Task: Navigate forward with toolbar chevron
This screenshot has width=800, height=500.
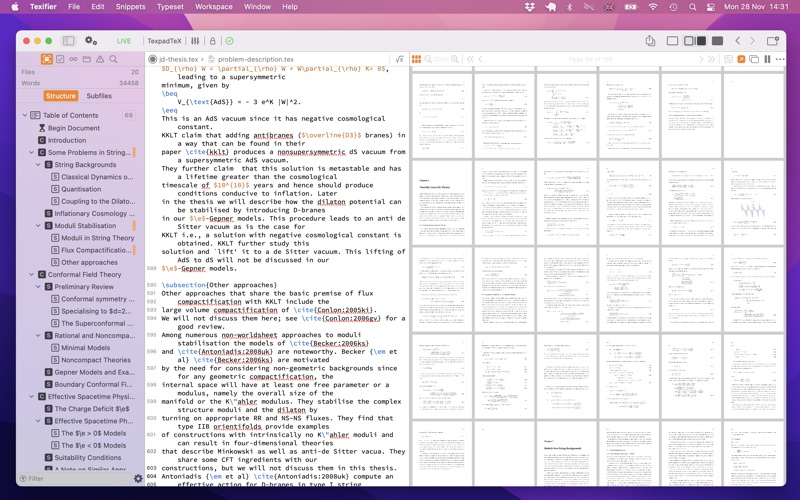Action: point(752,41)
